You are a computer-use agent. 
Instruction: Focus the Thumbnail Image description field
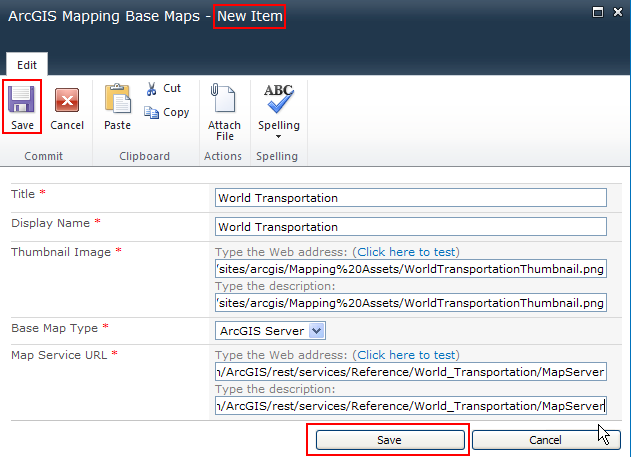point(410,302)
